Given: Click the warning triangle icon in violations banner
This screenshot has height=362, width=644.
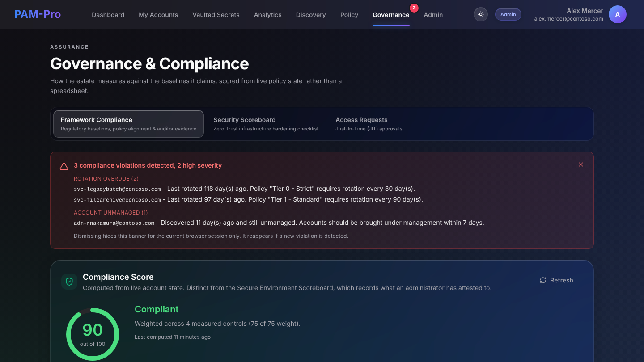Looking at the screenshot, I should (64, 166).
